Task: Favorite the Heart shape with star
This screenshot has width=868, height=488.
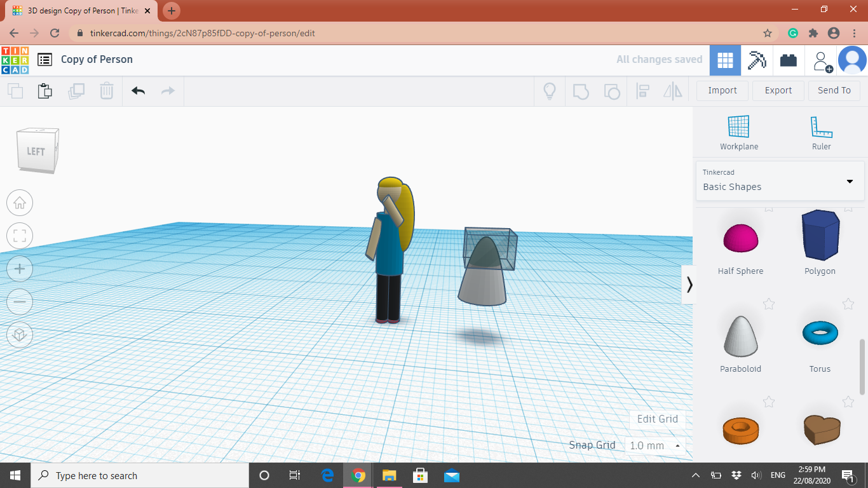Action: [x=848, y=402]
